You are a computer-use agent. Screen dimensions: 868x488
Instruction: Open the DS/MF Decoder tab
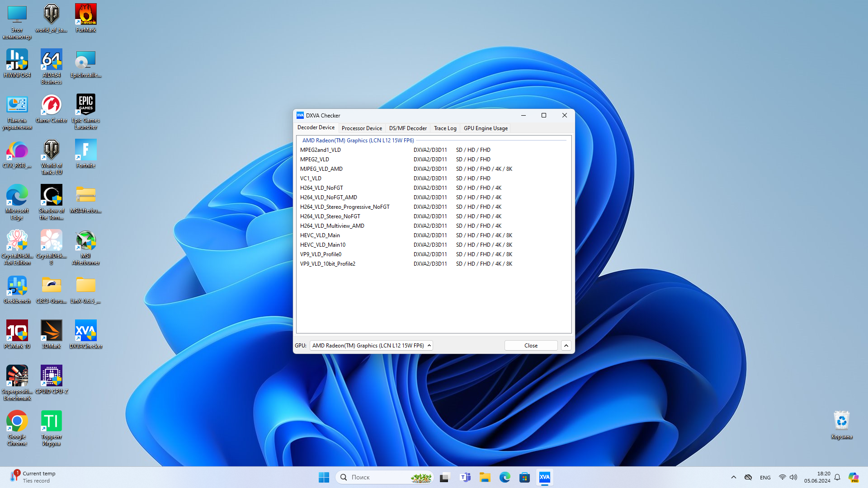408,128
